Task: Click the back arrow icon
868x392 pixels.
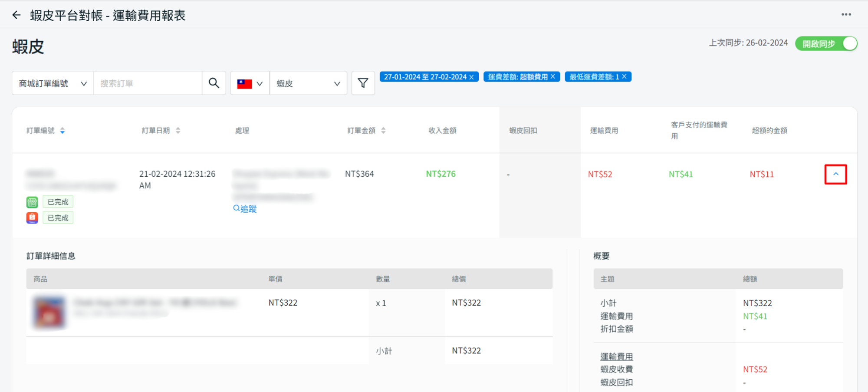Action: pos(16,15)
